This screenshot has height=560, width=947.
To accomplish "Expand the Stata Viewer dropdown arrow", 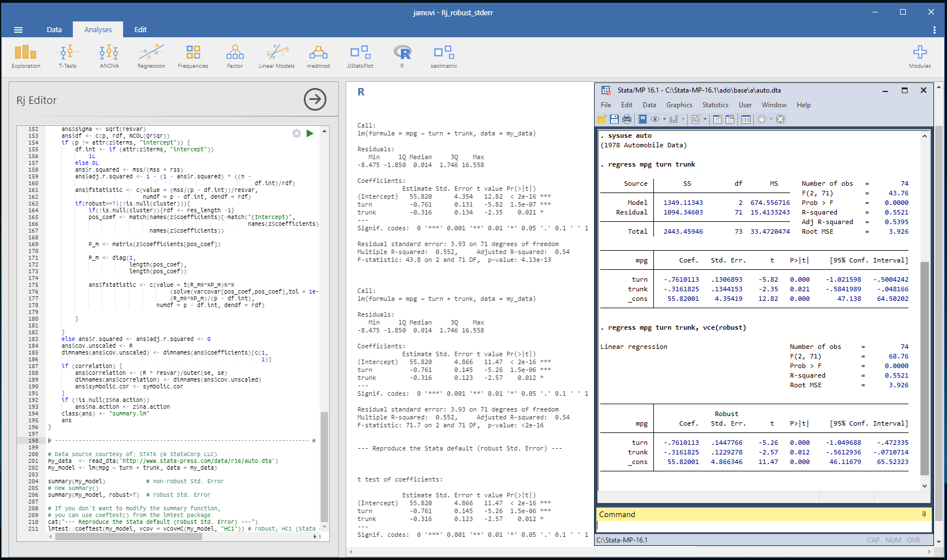I will click(x=664, y=119).
